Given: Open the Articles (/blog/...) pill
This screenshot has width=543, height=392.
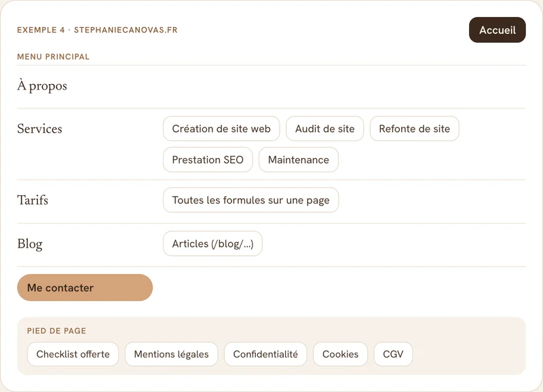Looking at the screenshot, I should click(212, 243).
